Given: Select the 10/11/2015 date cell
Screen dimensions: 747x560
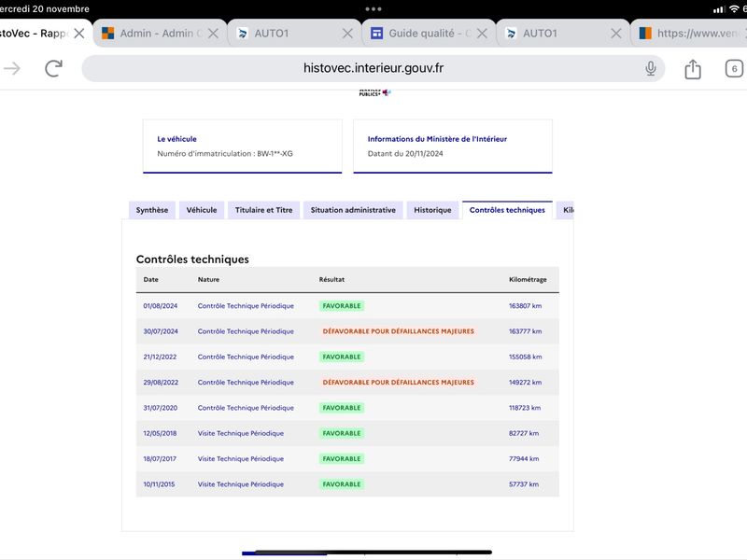Looking at the screenshot, I should pos(159,484).
